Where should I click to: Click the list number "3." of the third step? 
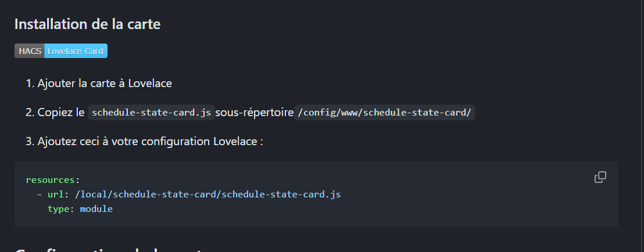[x=30, y=141]
